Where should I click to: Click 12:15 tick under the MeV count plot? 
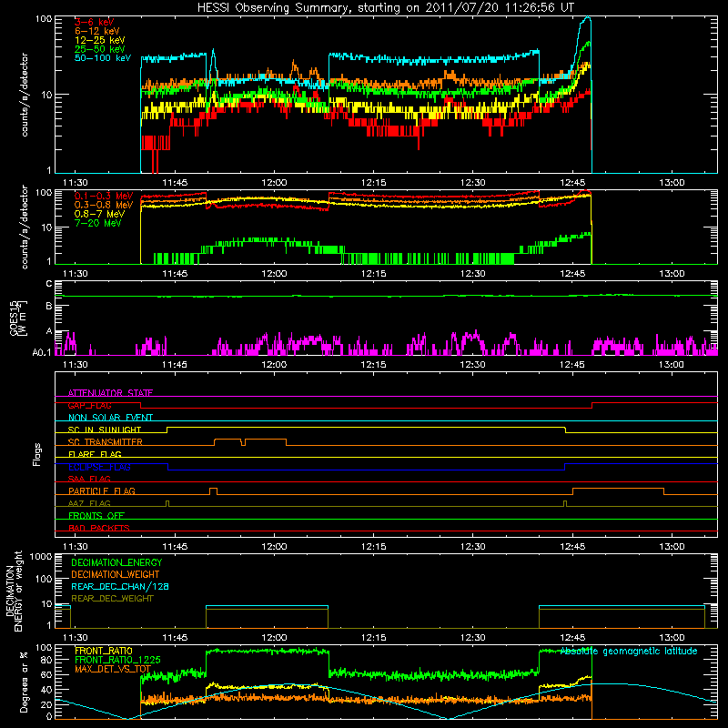(373, 274)
